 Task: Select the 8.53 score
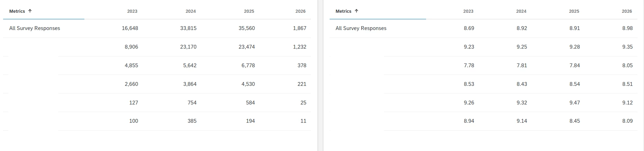tap(469, 84)
